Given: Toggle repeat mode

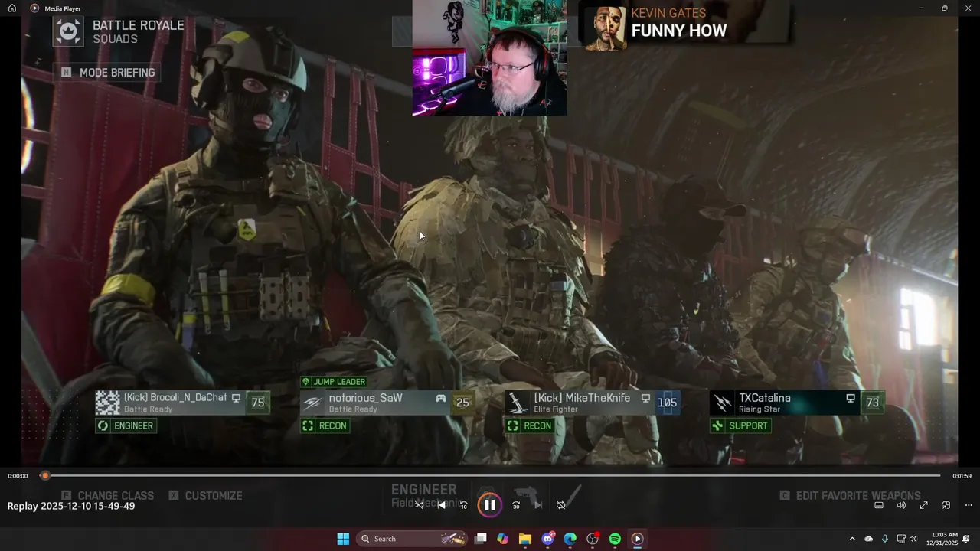Looking at the screenshot, I should (560, 505).
